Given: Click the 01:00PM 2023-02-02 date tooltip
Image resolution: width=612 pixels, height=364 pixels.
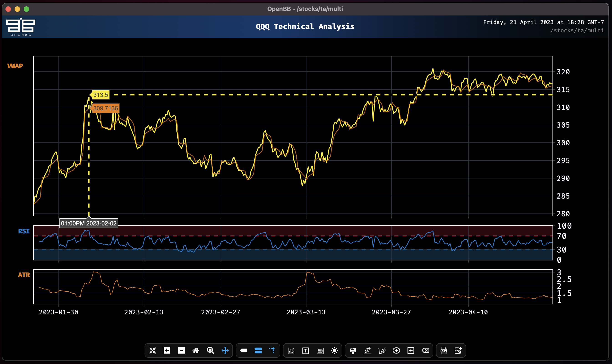Looking at the screenshot, I should pos(89,223).
